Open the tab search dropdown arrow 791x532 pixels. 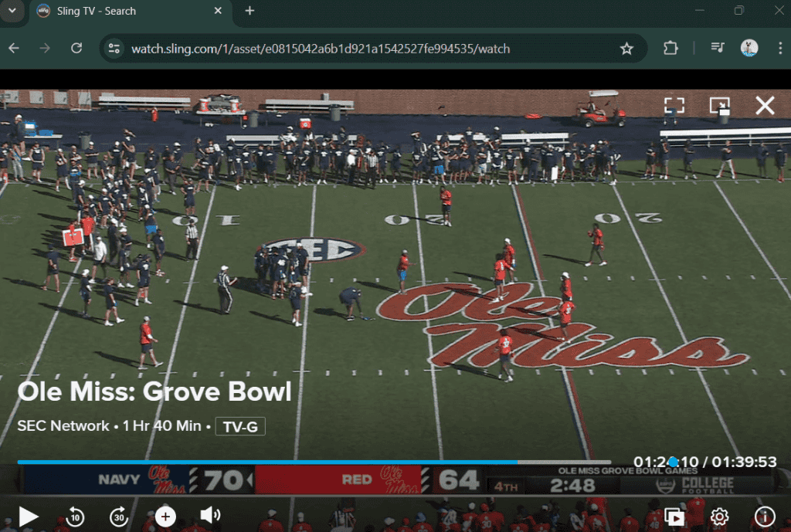pyautogui.click(x=12, y=11)
